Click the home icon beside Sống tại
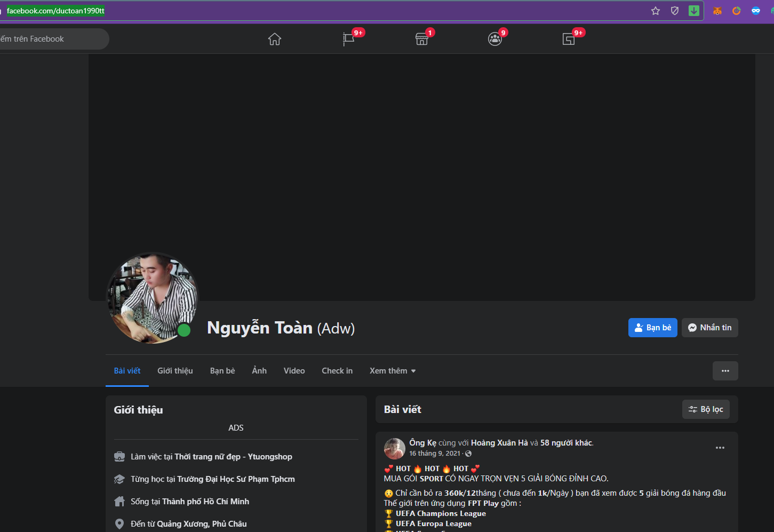774x532 pixels. pos(119,502)
